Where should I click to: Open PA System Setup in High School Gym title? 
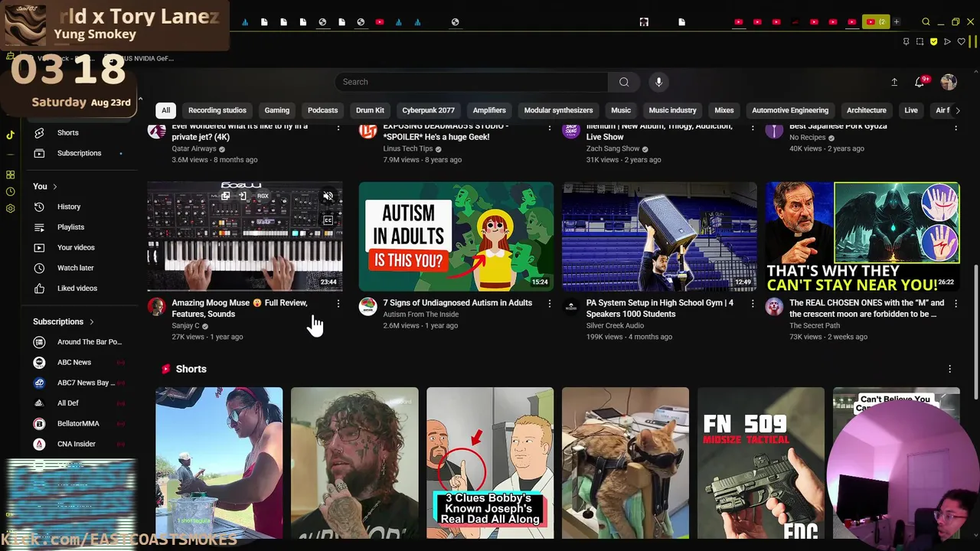point(660,308)
